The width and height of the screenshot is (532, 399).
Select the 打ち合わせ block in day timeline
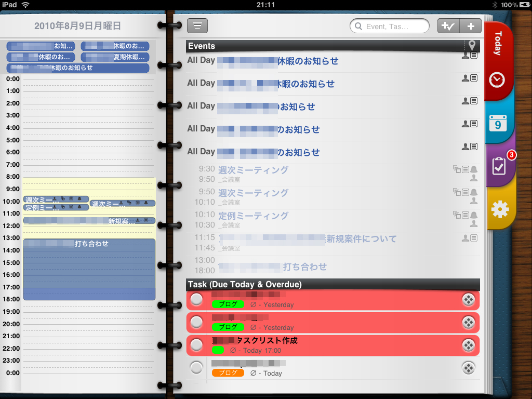coord(89,268)
